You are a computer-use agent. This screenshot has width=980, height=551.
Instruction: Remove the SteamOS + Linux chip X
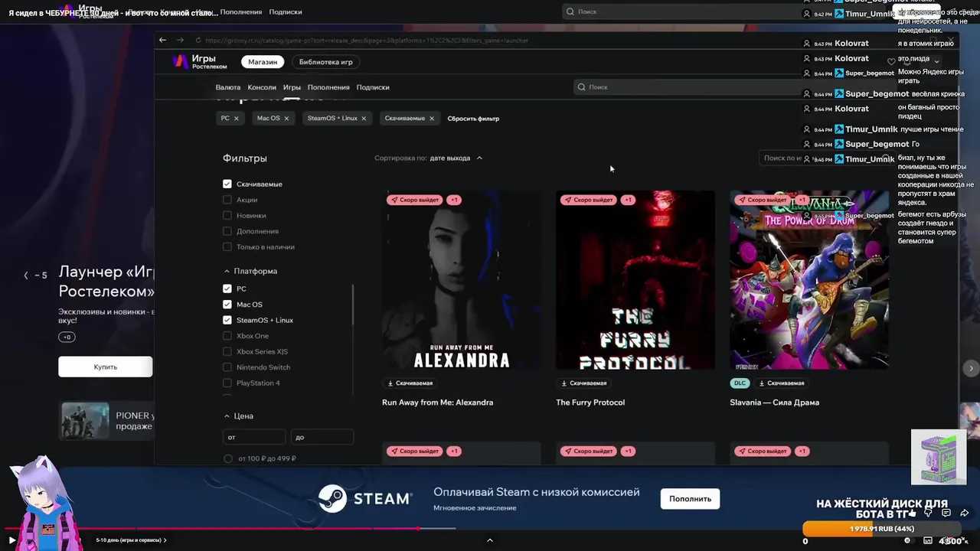click(364, 119)
